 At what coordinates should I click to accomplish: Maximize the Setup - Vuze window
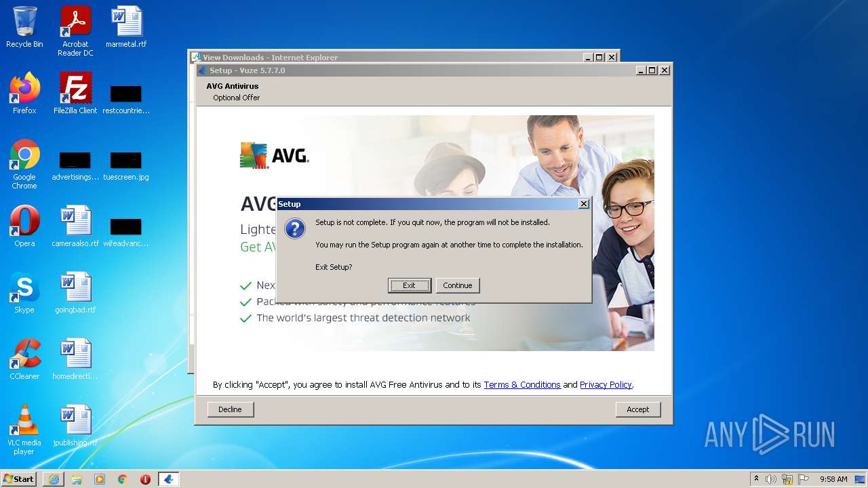point(652,70)
